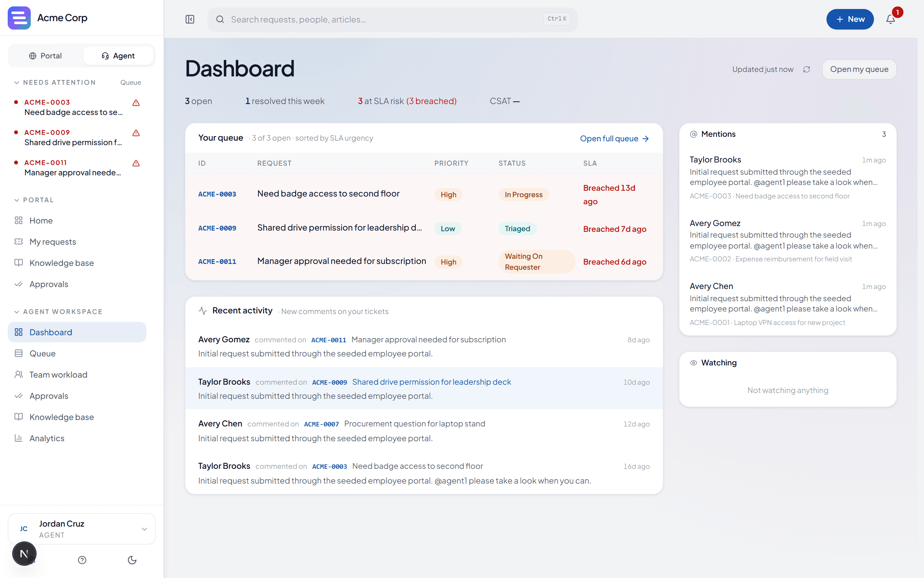Open Agent Workspace Knowledge base

77,417
